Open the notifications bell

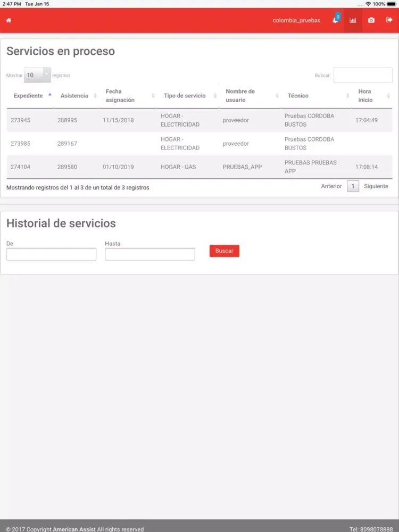point(335,20)
